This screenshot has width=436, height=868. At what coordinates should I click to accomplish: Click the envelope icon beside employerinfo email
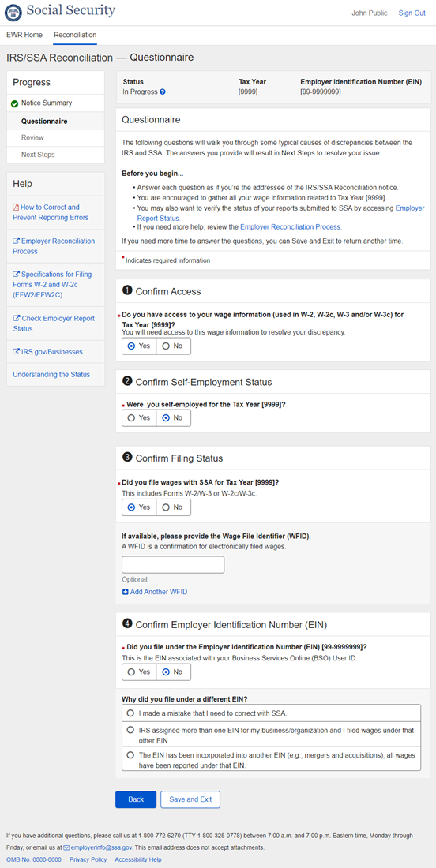66,847
